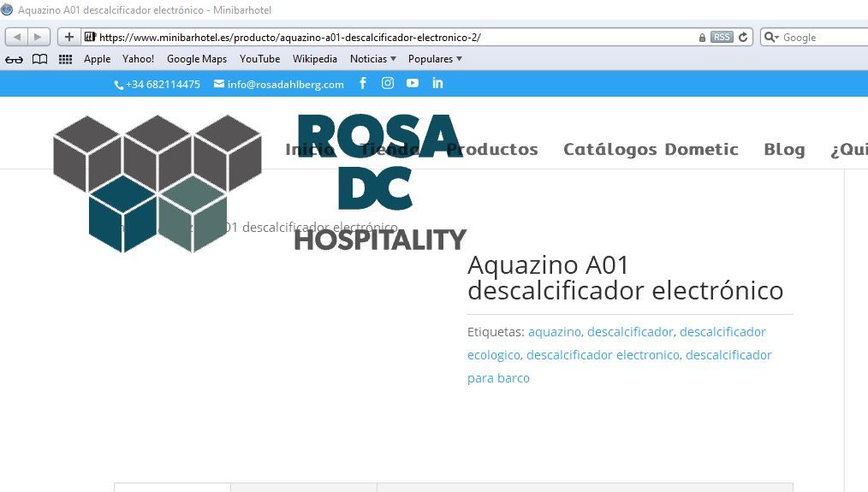Expand the Populares bookmarks folder

tap(435, 59)
